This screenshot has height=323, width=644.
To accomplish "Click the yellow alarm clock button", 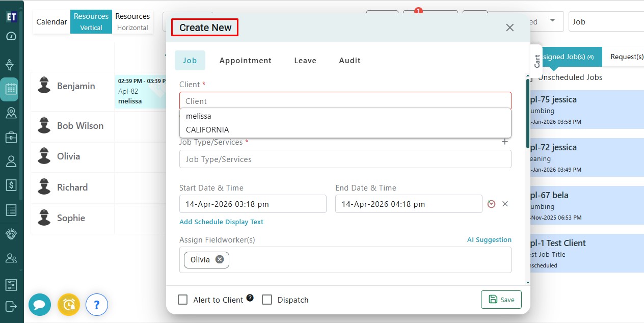I will (x=69, y=305).
